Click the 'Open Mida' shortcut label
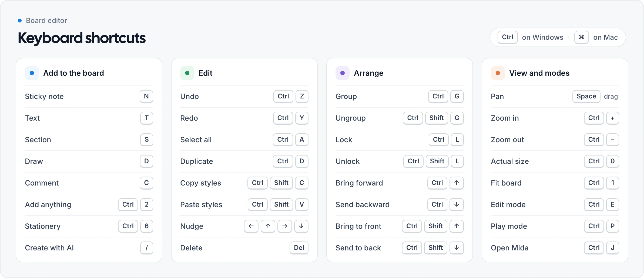Screen dimensions: 644x278 click(510, 248)
